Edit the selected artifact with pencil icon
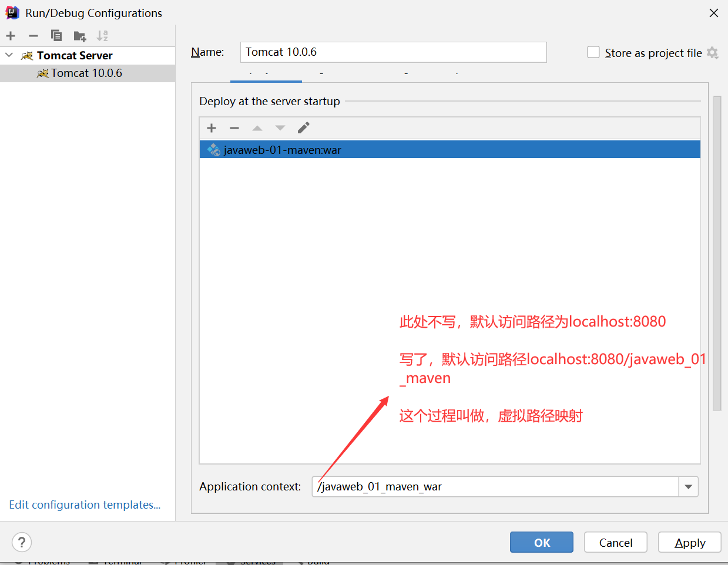 coord(304,128)
